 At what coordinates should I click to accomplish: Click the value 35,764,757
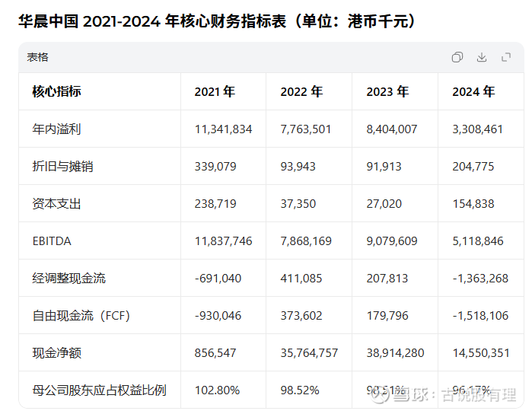pos(309,353)
